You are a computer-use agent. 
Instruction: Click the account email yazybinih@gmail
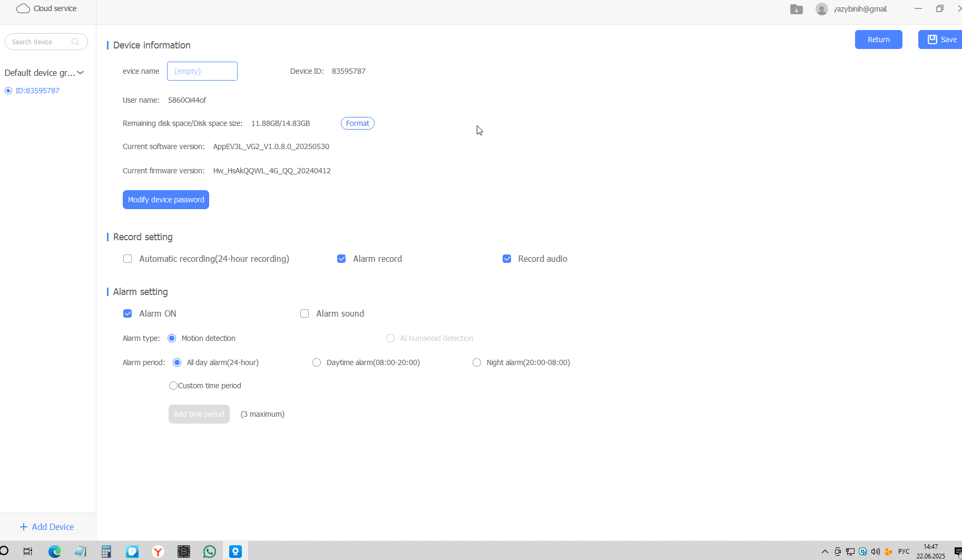(x=861, y=9)
